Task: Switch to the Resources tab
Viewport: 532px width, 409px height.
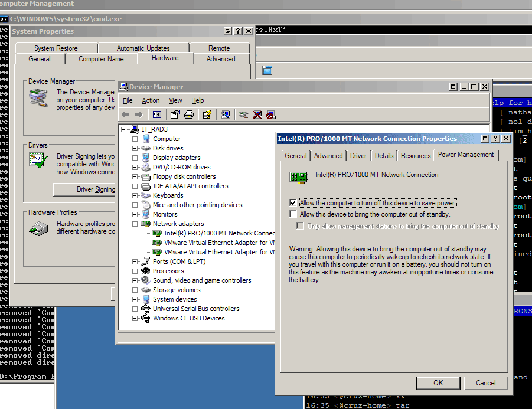Action: tap(416, 156)
